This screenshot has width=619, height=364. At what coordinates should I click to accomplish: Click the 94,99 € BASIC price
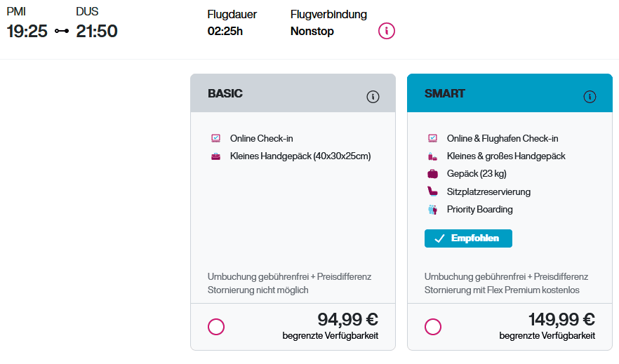coord(347,320)
